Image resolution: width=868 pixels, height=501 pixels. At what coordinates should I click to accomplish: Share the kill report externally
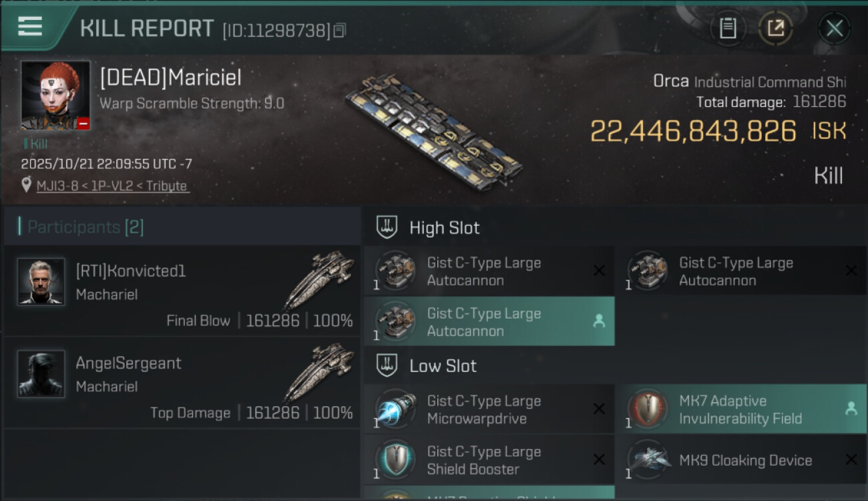[775, 28]
